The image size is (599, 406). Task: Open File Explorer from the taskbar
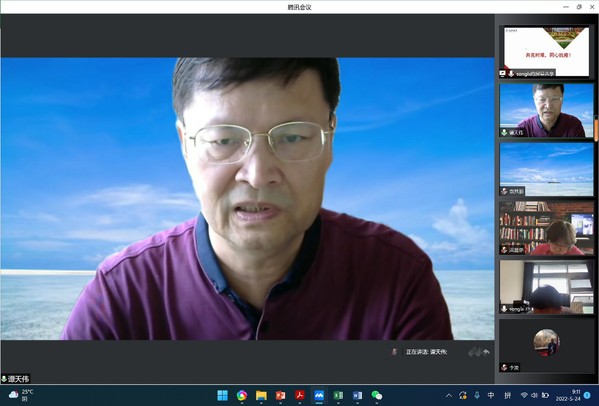point(261,395)
